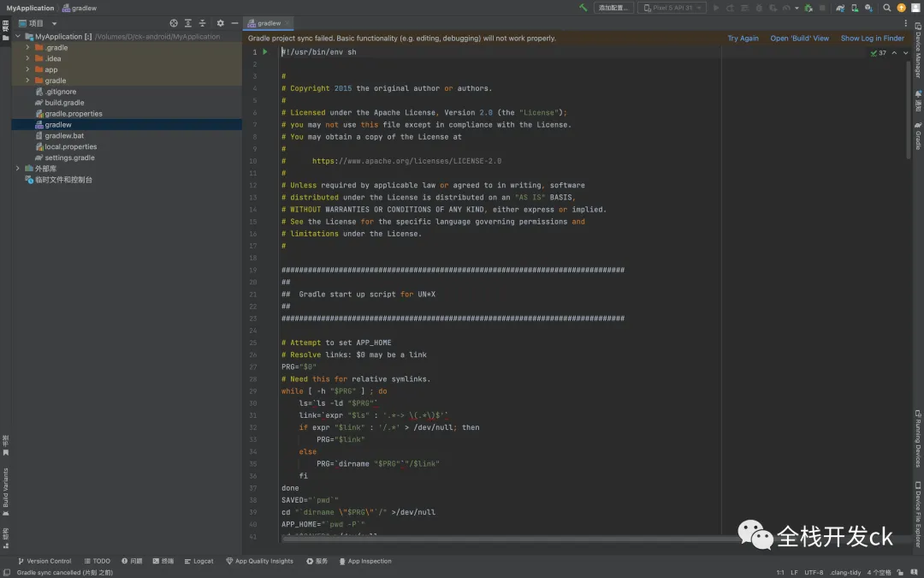The width and height of the screenshot is (924, 578).
Task: Click the green hammer build icon
Action: click(583, 8)
